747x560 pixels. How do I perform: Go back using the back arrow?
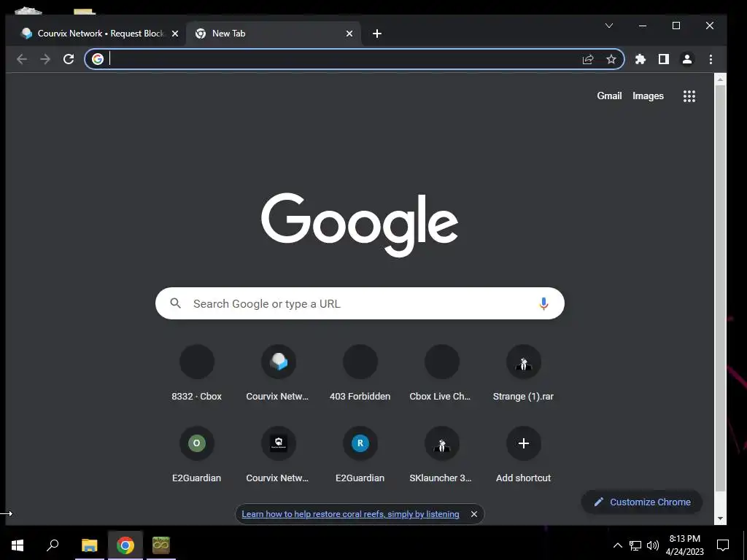(x=21, y=59)
